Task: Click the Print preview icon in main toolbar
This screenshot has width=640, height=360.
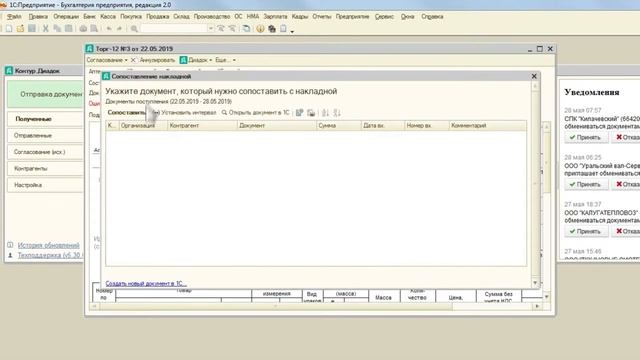Action: (x=94, y=29)
